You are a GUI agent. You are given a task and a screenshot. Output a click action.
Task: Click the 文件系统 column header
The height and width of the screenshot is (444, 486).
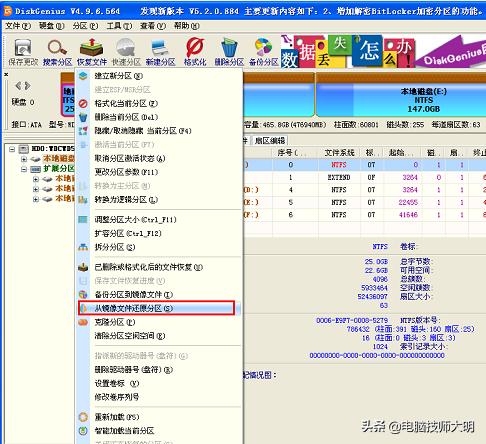click(339, 153)
